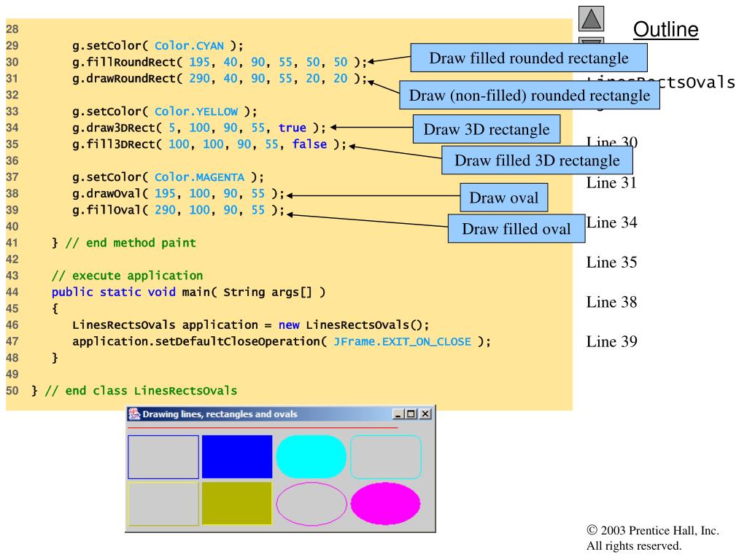Click "Line 38" in the outline list

point(611,302)
